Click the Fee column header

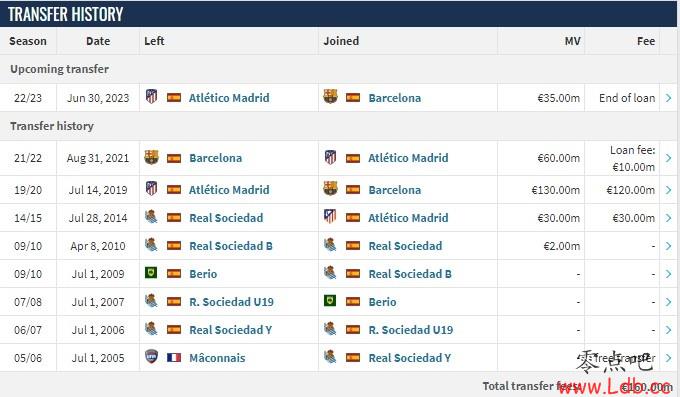646,41
